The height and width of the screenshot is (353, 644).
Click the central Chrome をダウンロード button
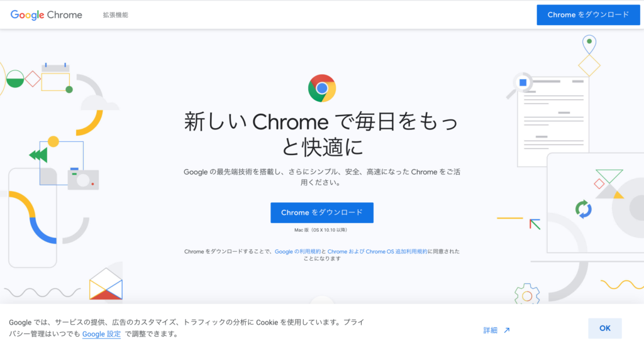pyautogui.click(x=322, y=212)
